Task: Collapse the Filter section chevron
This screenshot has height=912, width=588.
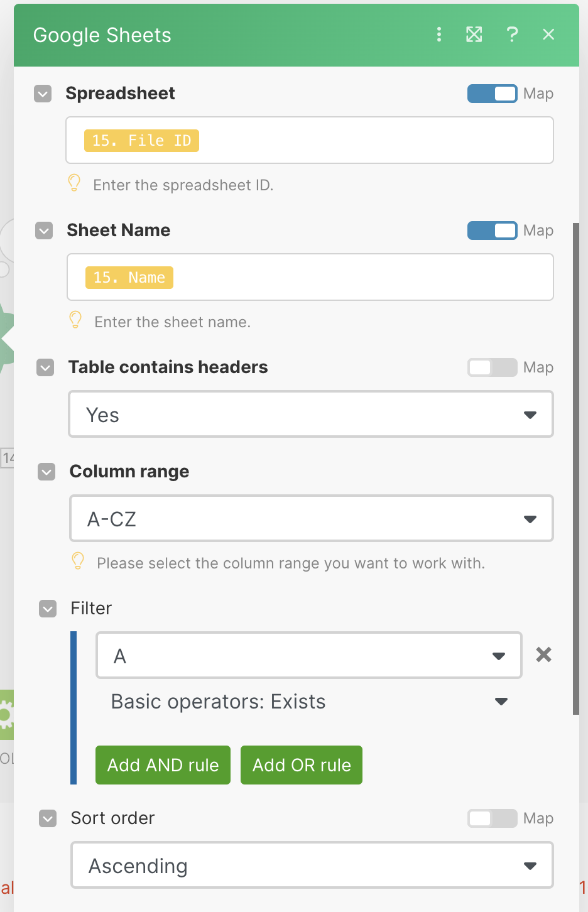Action: (x=48, y=609)
